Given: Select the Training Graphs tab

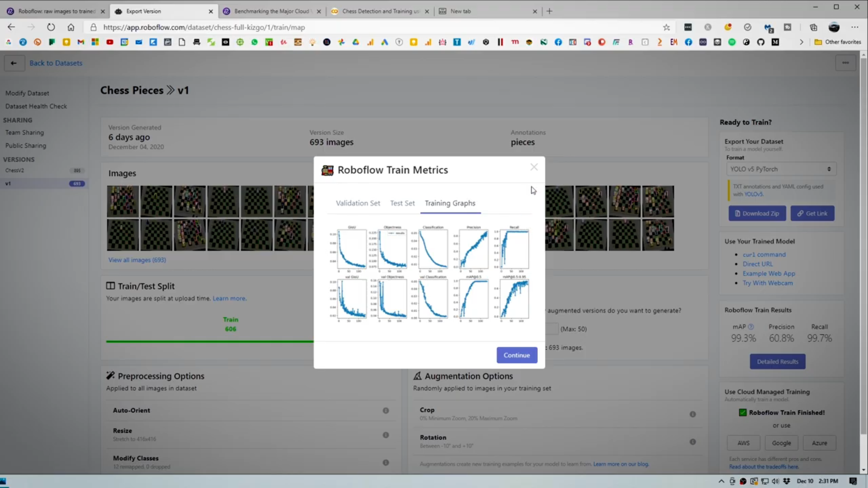Looking at the screenshot, I should (450, 203).
